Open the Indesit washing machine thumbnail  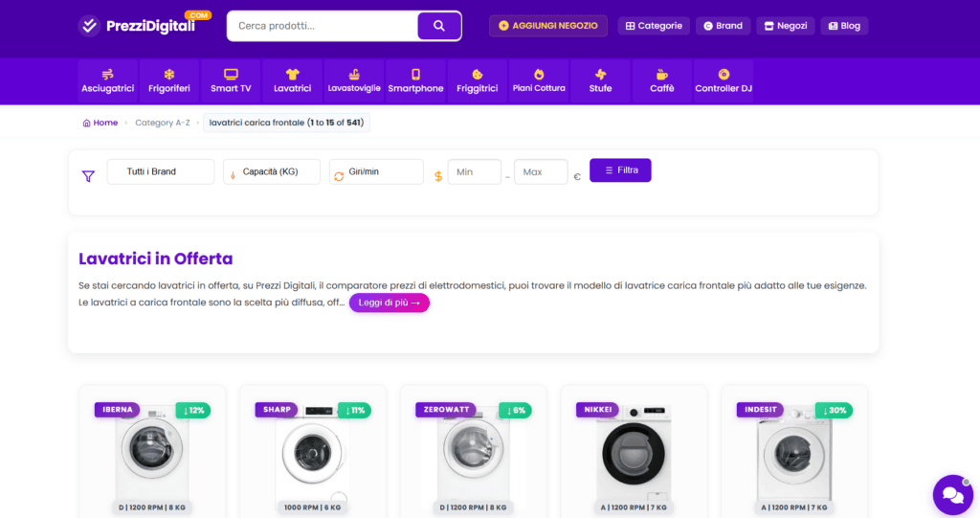click(794, 452)
